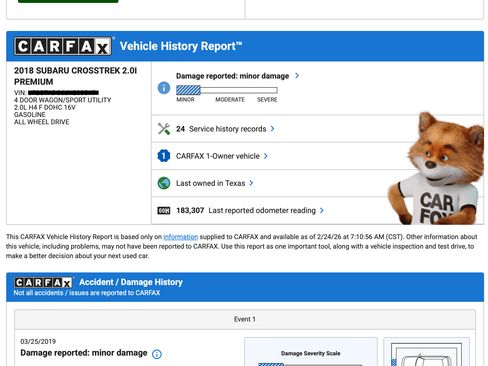Click the MODERATE label under severity bar
The image size is (488, 366).
pyautogui.click(x=230, y=100)
